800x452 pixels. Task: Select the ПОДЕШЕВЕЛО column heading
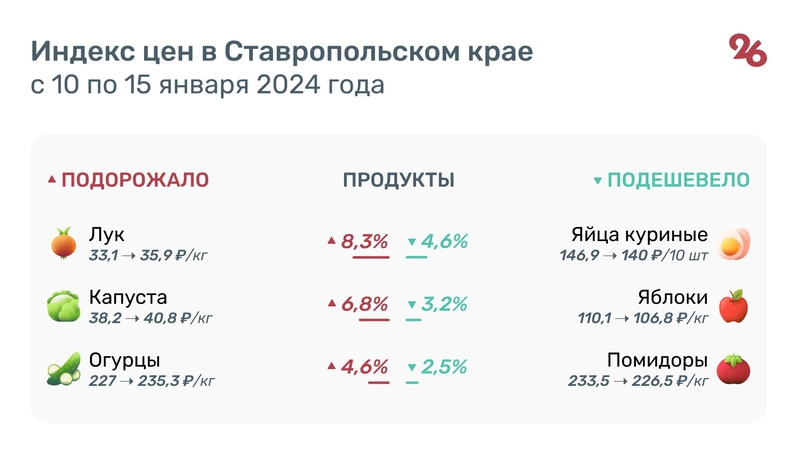[679, 180]
